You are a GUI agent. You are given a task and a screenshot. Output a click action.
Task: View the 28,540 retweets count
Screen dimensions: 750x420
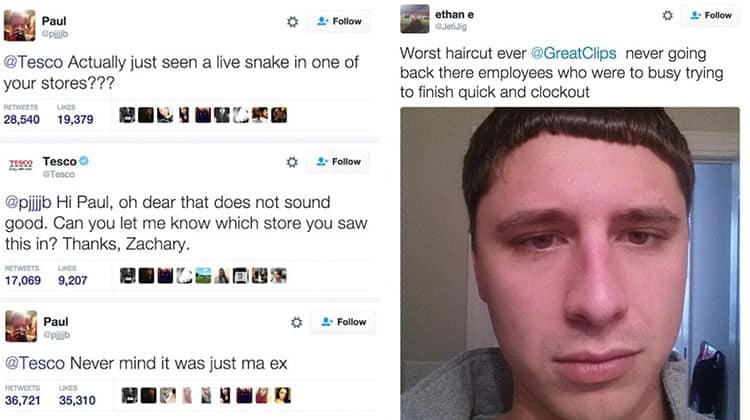click(x=22, y=120)
